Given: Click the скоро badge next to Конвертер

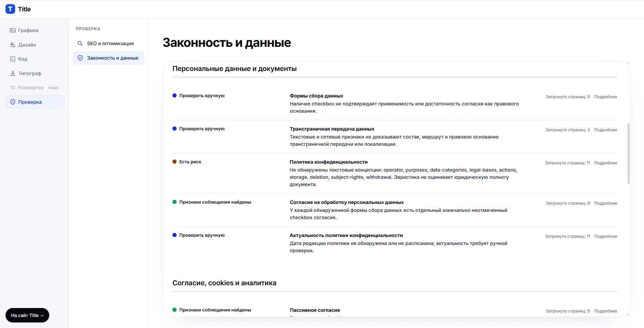Looking at the screenshot, I should pos(53,88).
